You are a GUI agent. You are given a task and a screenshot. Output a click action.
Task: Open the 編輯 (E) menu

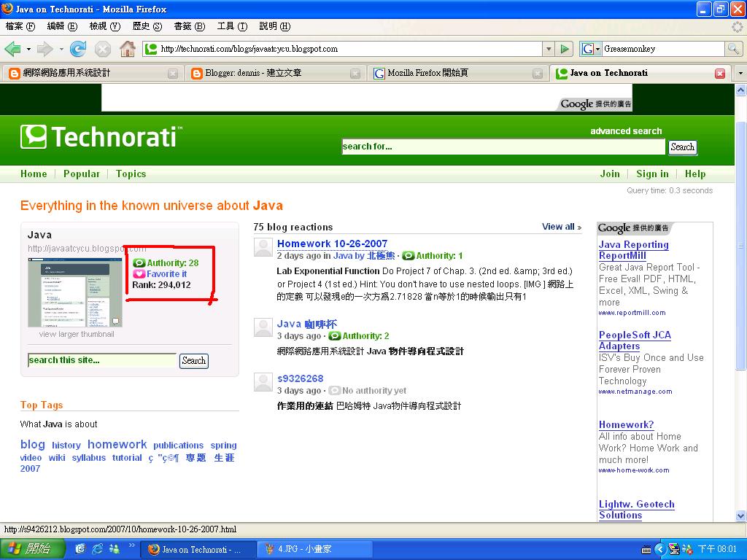click(x=62, y=27)
